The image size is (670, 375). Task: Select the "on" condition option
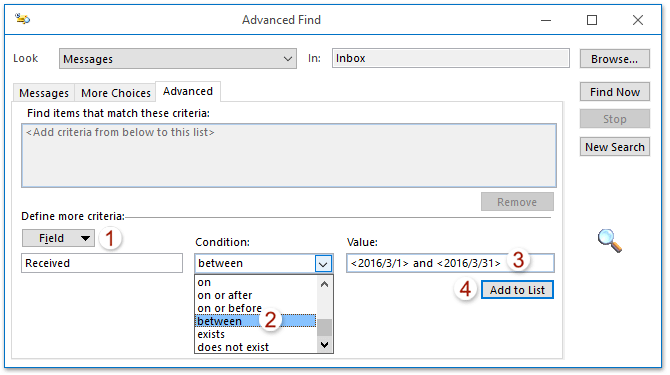click(256, 282)
